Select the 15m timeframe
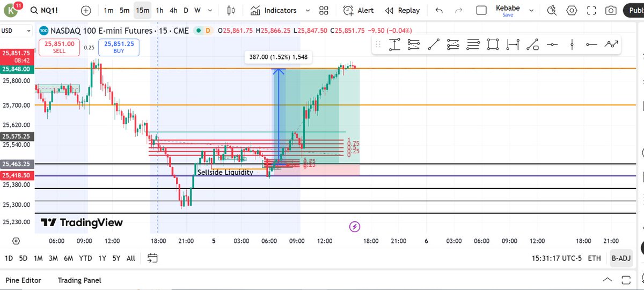 tap(142, 10)
